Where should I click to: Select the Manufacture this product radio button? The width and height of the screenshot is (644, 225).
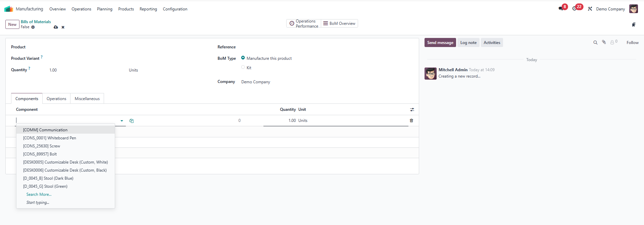(x=243, y=58)
